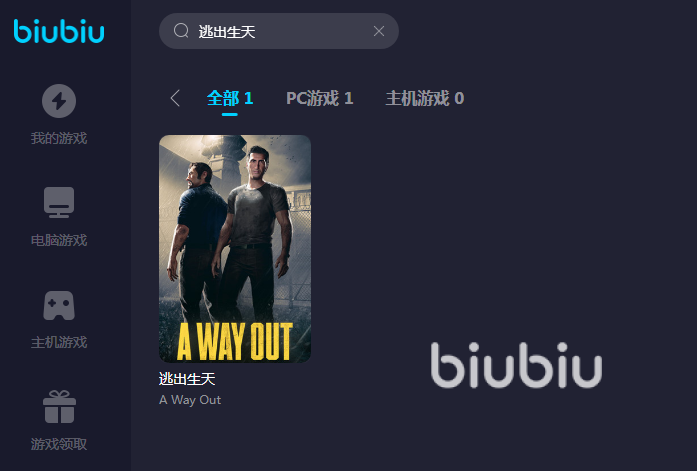Switch to the PC游戏 1 tab
The width and height of the screenshot is (697, 471).
320,98
